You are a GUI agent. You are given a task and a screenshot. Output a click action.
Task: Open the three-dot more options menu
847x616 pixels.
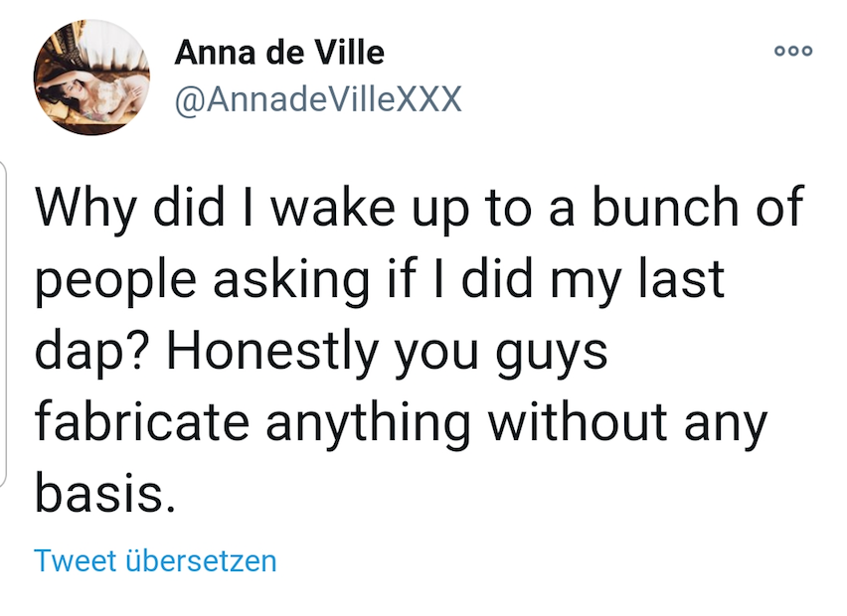[x=794, y=53]
